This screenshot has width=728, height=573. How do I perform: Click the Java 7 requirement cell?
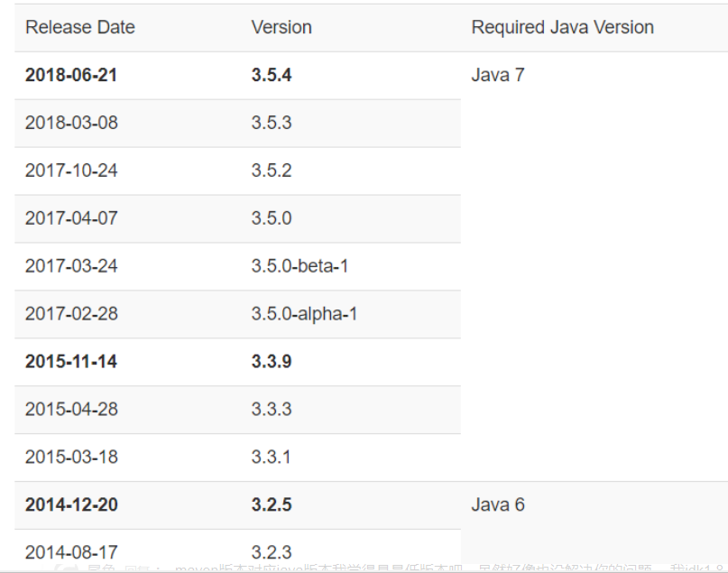[498, 75]
